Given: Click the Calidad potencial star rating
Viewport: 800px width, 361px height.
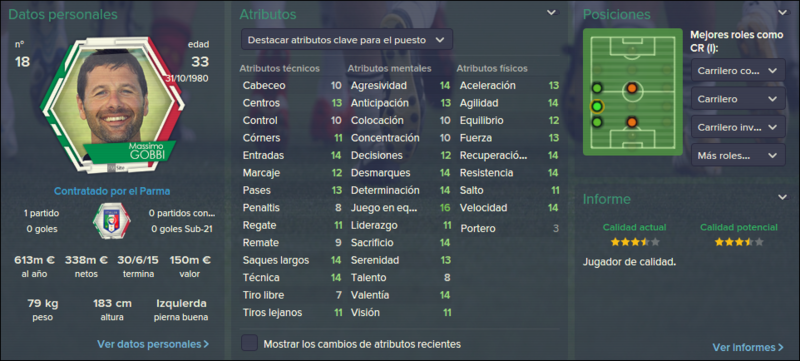Looking at the screenshot, I should (739, 242).
